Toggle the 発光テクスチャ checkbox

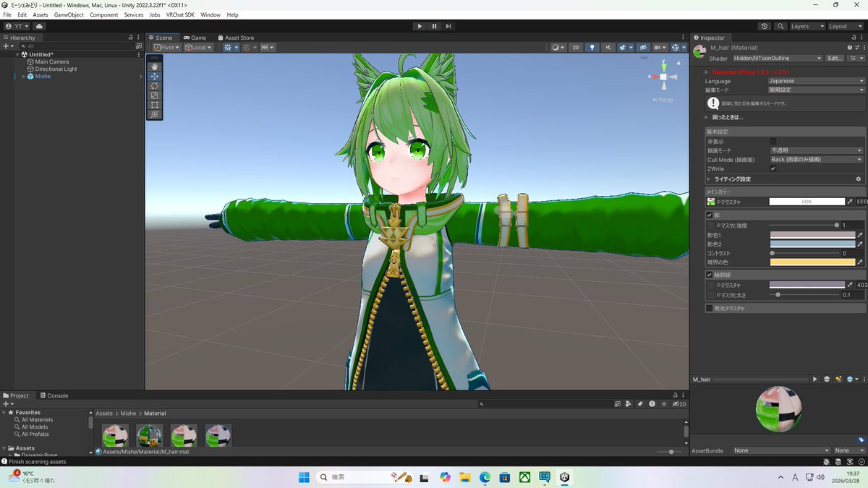point(710,308)
